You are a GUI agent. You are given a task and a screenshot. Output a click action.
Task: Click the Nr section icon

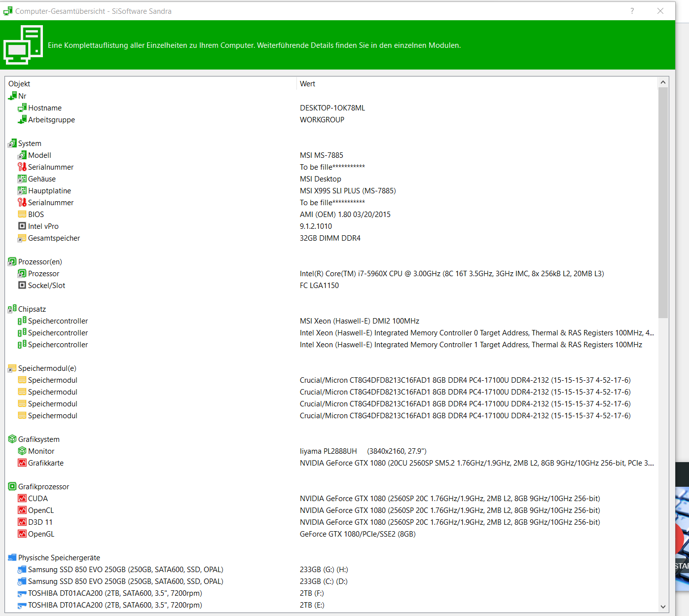[x=12, y=96]
